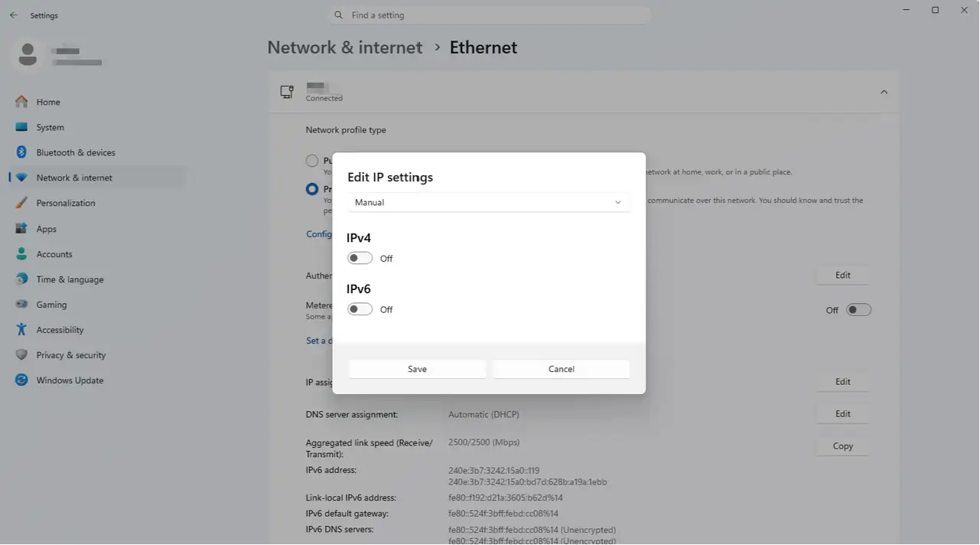980x545 pixels.
Task: Click the back arrow in Settings
Action: tap(13, 15)
